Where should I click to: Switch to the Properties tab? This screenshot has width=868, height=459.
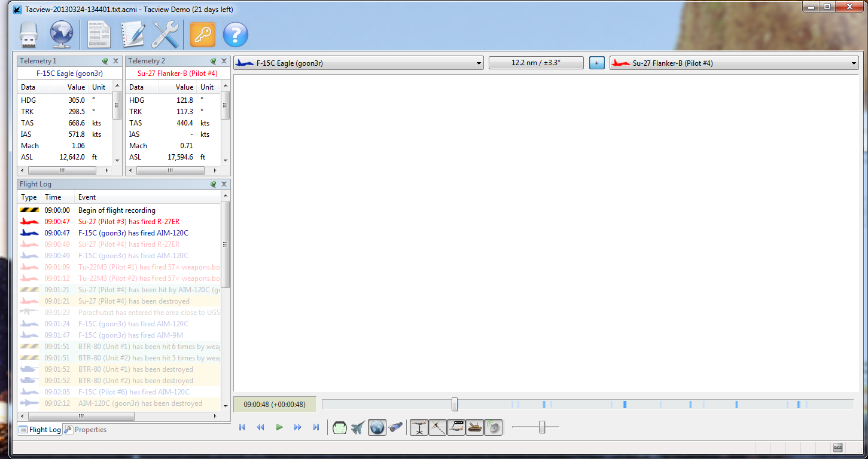tap(85, 429)
